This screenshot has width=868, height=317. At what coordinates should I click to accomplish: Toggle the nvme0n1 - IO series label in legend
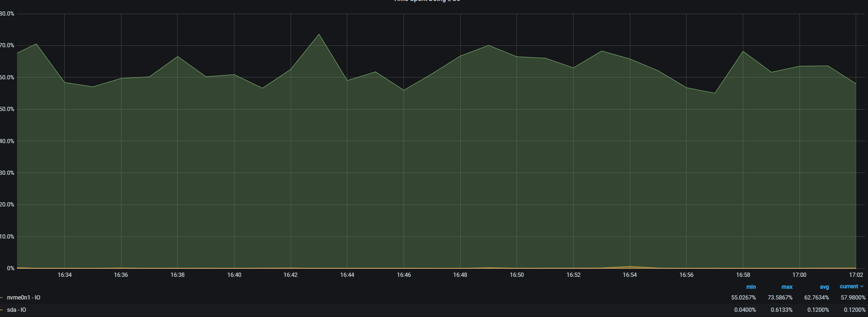click(23, 298)
